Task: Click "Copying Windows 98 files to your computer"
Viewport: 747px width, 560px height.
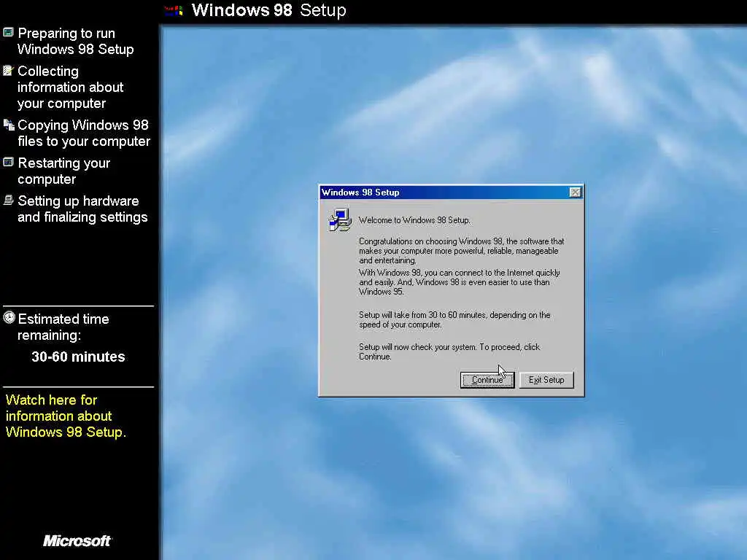Action: [84, 133]
